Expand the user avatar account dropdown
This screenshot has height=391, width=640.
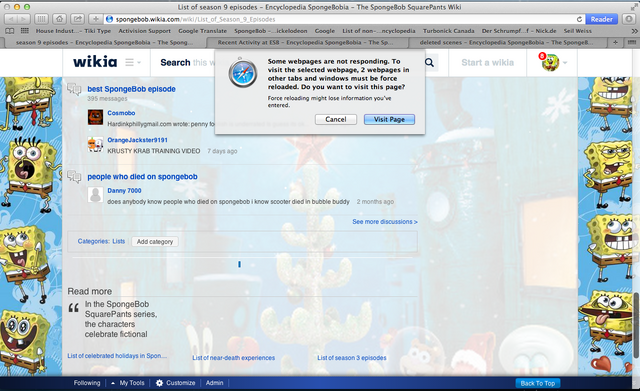[554, 62]
